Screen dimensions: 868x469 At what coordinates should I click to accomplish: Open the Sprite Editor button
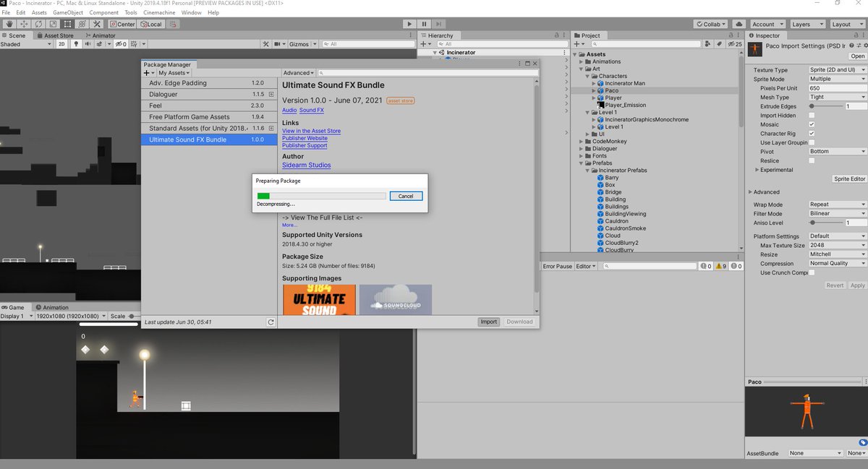(x=849, y=178)
